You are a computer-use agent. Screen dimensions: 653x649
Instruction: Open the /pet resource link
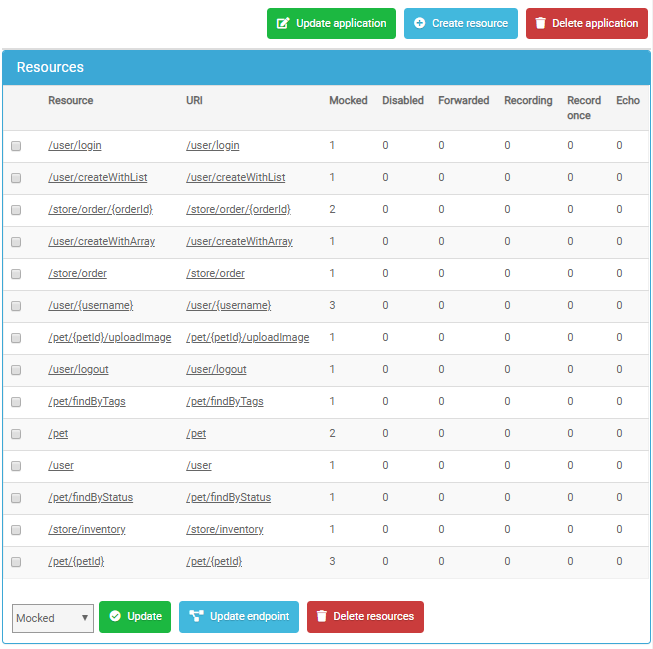(x=58, y=434)
